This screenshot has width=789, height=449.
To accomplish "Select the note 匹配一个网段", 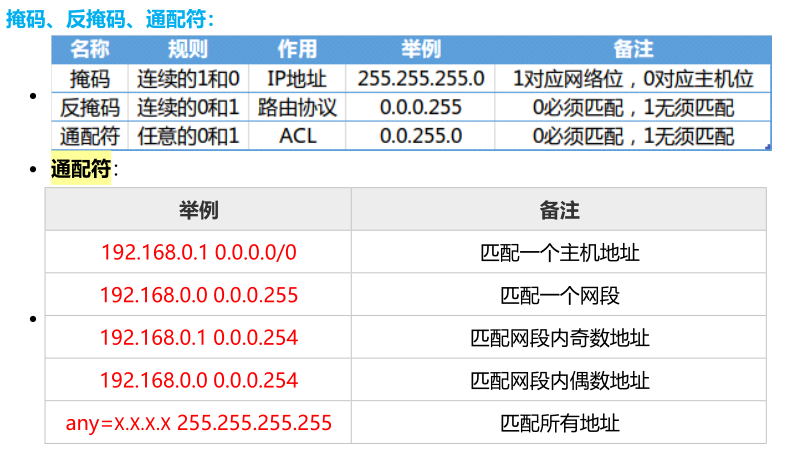I will click(x=560, y=295).
